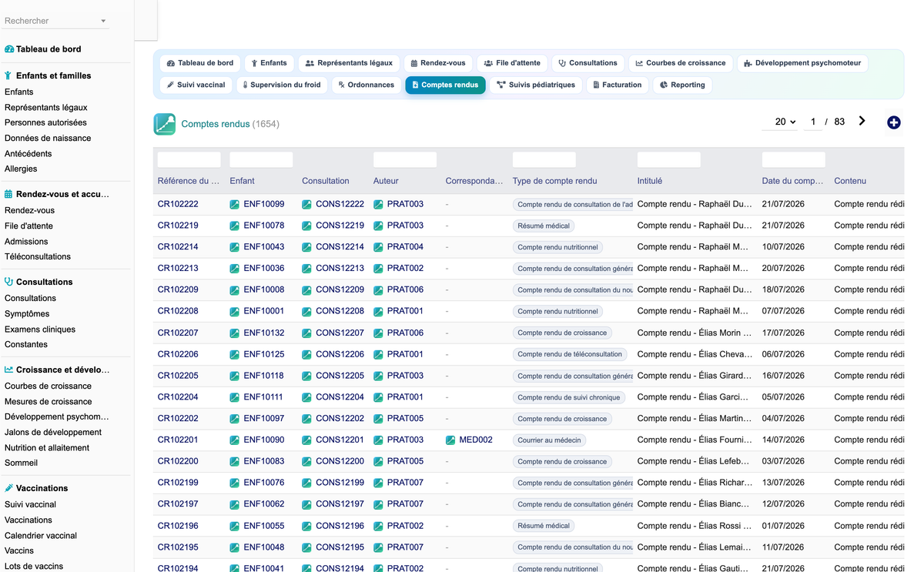Open the Tableau de bord tab
The width and height of the screenshot is (924, 572).
[200, 63]
